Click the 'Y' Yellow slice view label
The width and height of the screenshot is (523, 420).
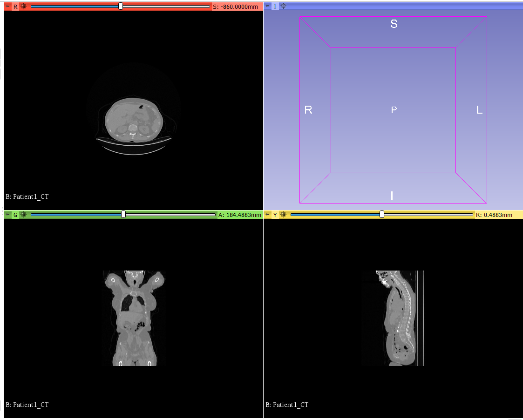click(275, 215)
